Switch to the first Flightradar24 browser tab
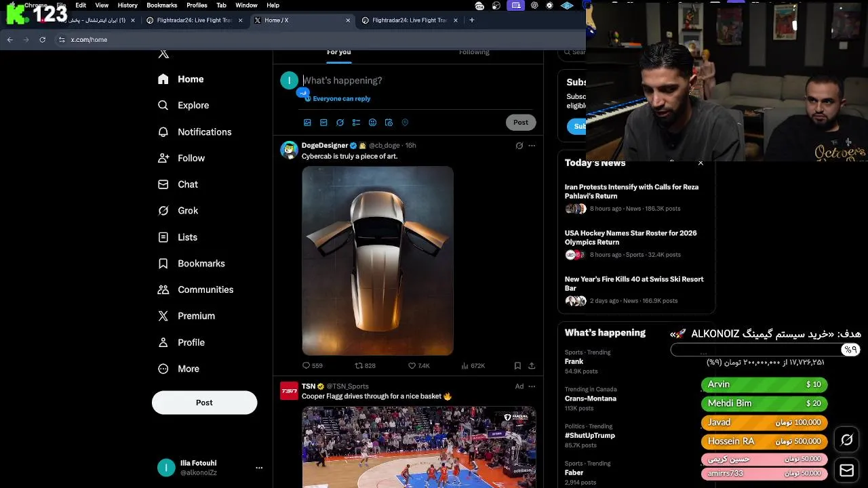Screen dimensions: 868x488 [193, 20]
